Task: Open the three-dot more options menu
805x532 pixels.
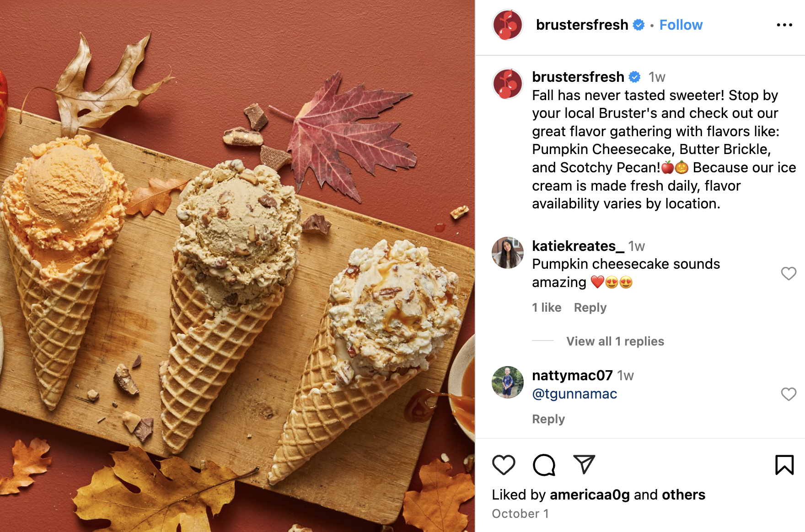Action: pos(784,25)
